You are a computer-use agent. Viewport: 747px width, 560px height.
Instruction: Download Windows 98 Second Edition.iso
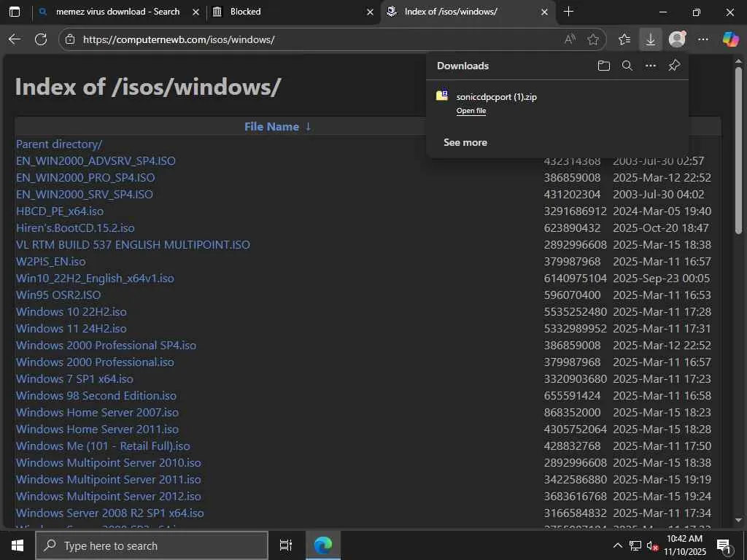tap(96, 396)
